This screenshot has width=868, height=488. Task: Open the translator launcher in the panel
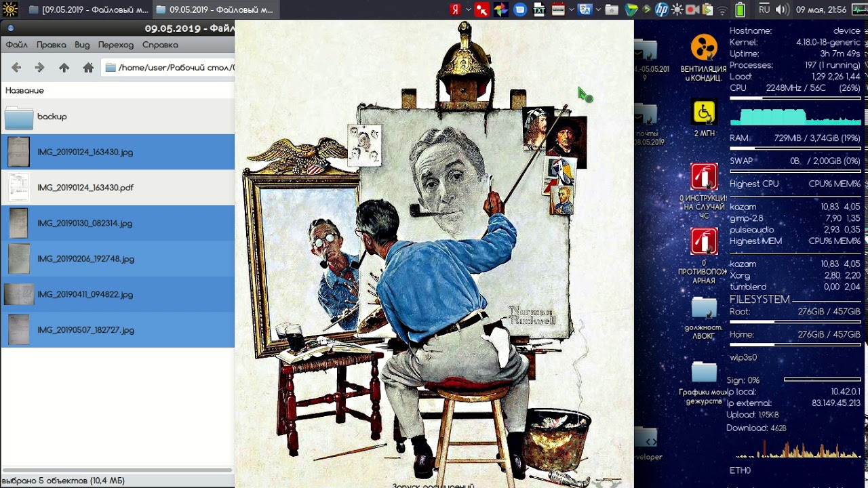[x=585, y=9]
